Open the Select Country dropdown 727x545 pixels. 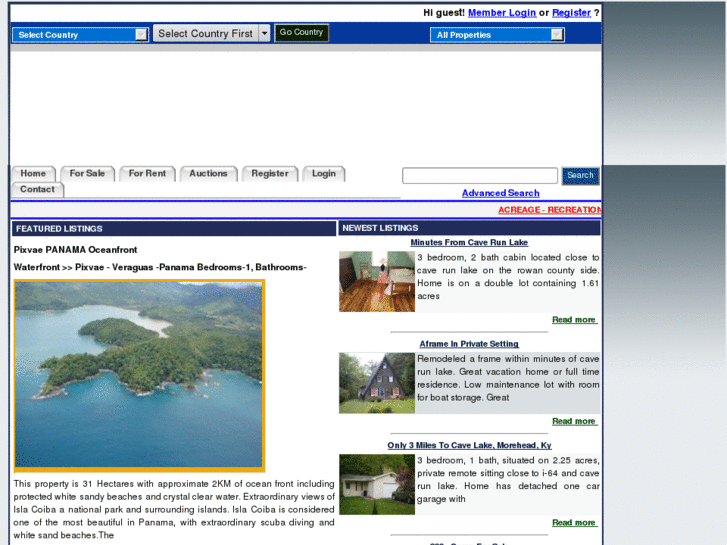(80, 35)
